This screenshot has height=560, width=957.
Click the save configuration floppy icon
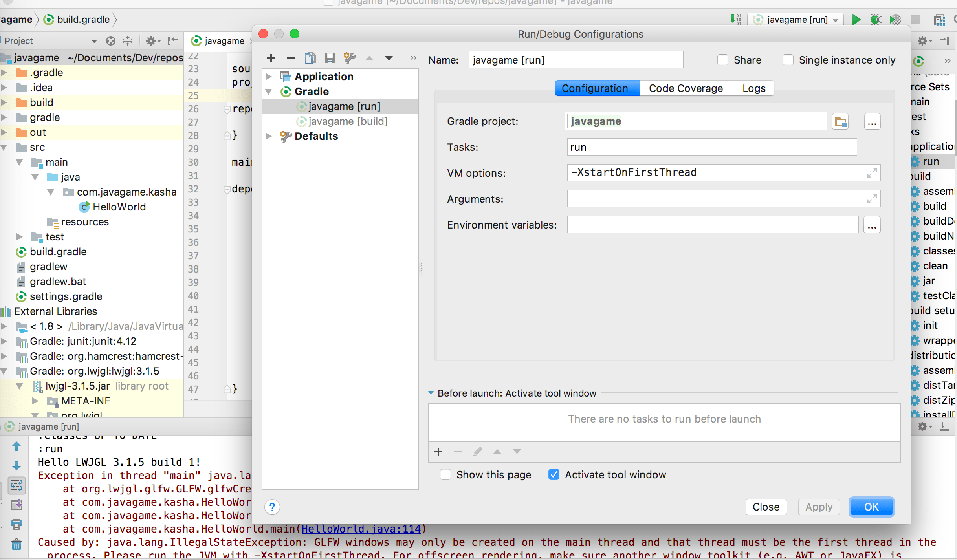click(330, 59)
